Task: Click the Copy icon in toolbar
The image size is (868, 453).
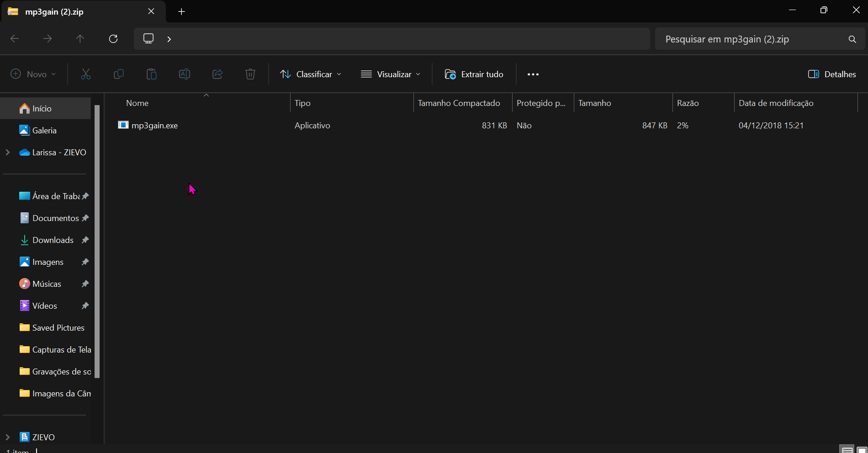Action: point(119,74)
